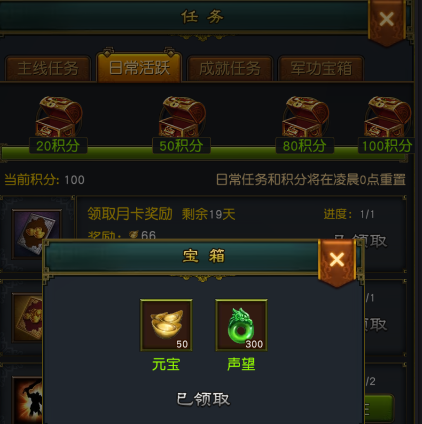Click the green button behind the popup

pos(379,408)
